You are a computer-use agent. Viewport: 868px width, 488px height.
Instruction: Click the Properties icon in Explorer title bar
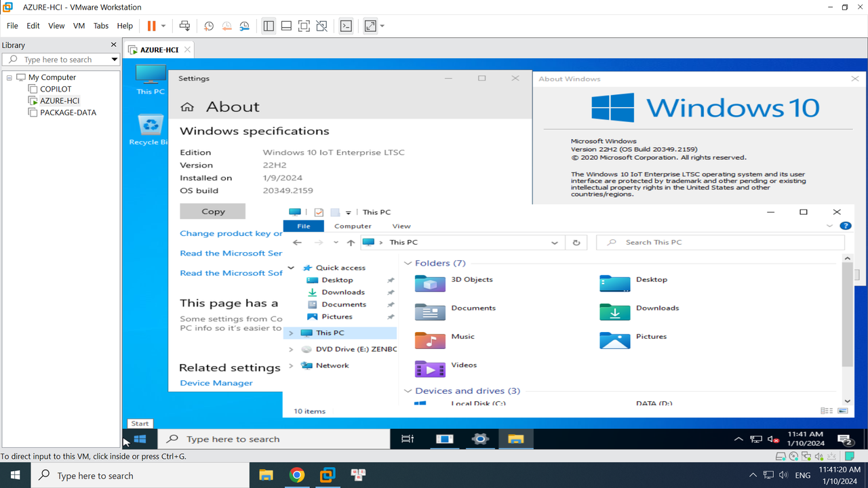click(319, 212)
